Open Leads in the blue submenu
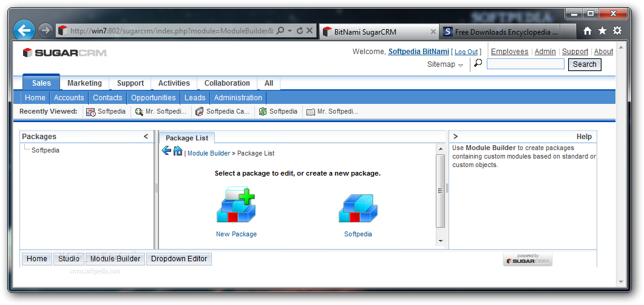This screenshot has width=644, height=305. [x=195, y=97]
